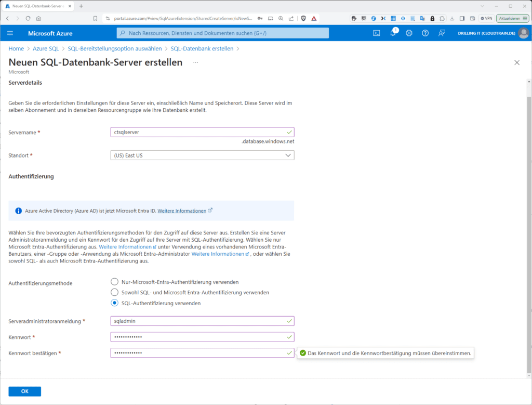Image resolution: width=532 pixels, height=405 pixels.
Task: Open the browser wallet icon
Action: tap(472, 18)
